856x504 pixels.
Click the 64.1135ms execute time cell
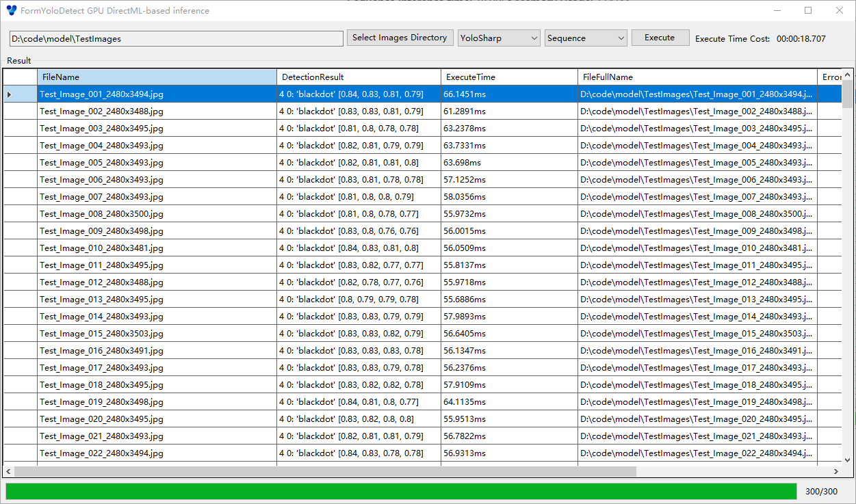tap(509, 402)
